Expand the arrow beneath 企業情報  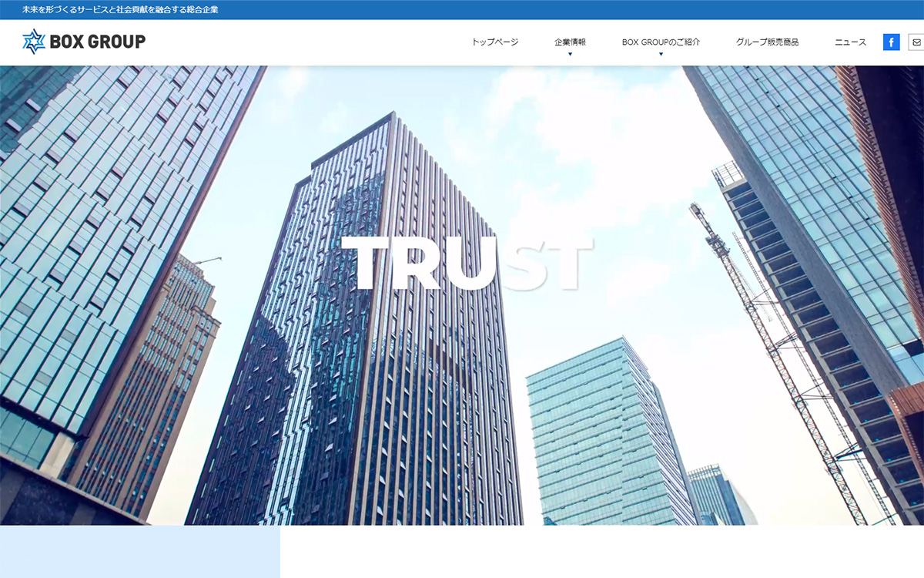coord(570,54)
